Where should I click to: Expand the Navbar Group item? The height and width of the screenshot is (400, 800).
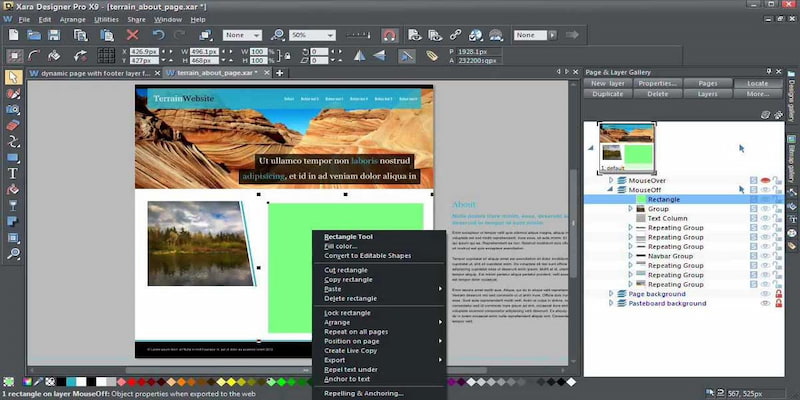pyautogui.click(x=631, y=256)
